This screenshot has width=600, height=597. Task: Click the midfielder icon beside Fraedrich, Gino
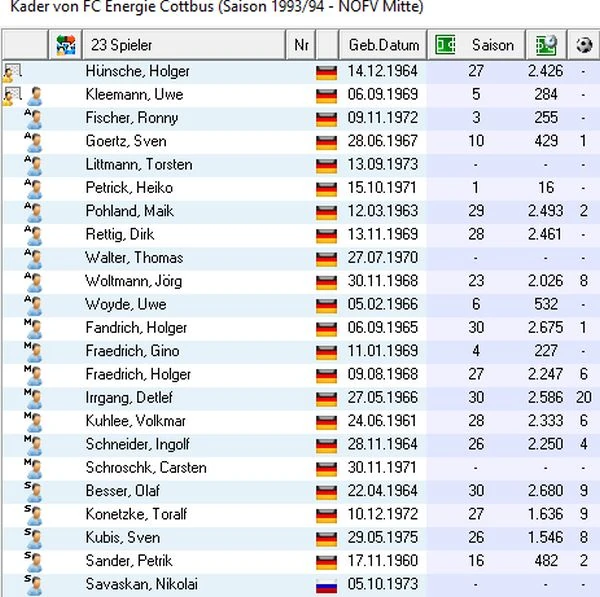coord(33,352)
